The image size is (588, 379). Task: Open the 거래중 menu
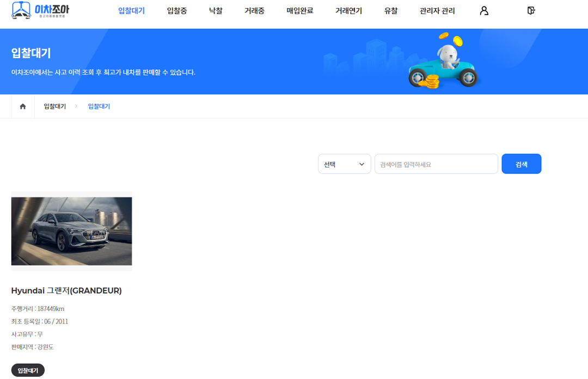click(x=255, y=11)
